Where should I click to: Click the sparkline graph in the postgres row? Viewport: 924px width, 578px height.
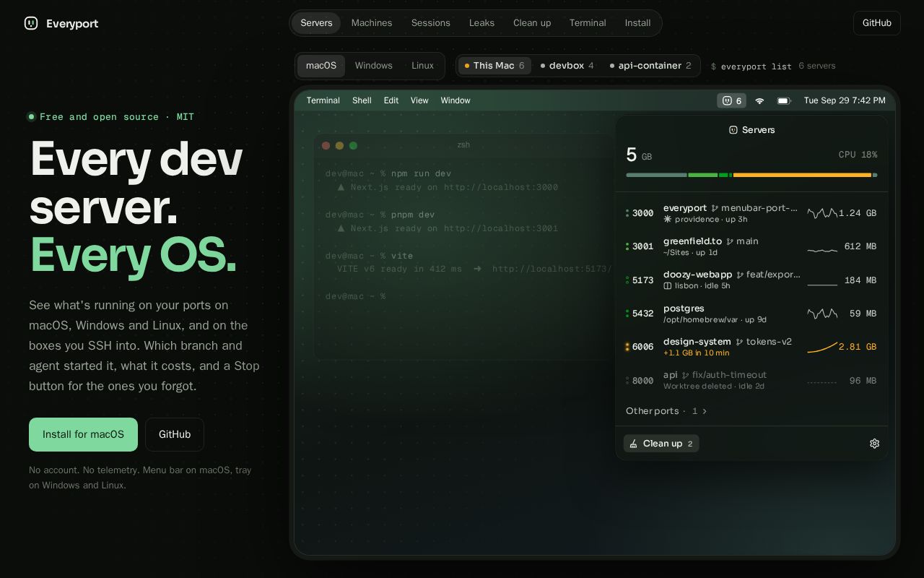[x=822, y=314]
